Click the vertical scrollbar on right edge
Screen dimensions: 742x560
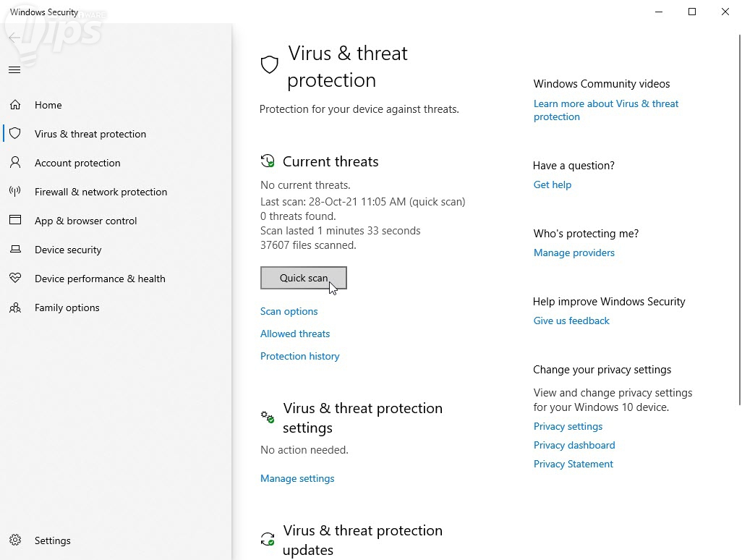coord(738,217)
